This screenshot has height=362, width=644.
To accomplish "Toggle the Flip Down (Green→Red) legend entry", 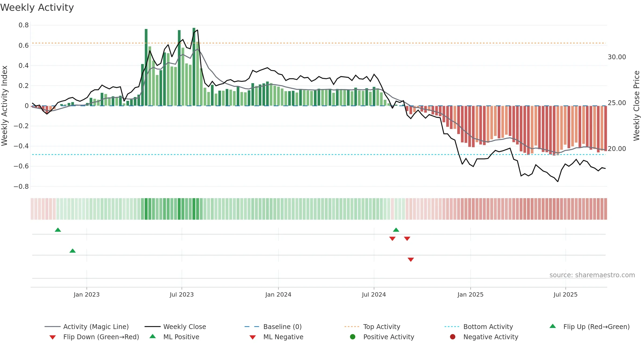I will pyautogui.click(x=94, y=337).
